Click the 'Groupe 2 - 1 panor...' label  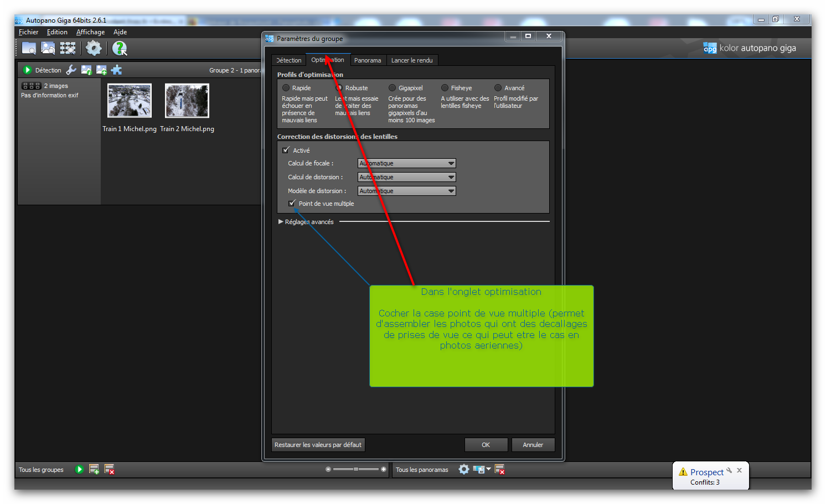coord(235,70)
